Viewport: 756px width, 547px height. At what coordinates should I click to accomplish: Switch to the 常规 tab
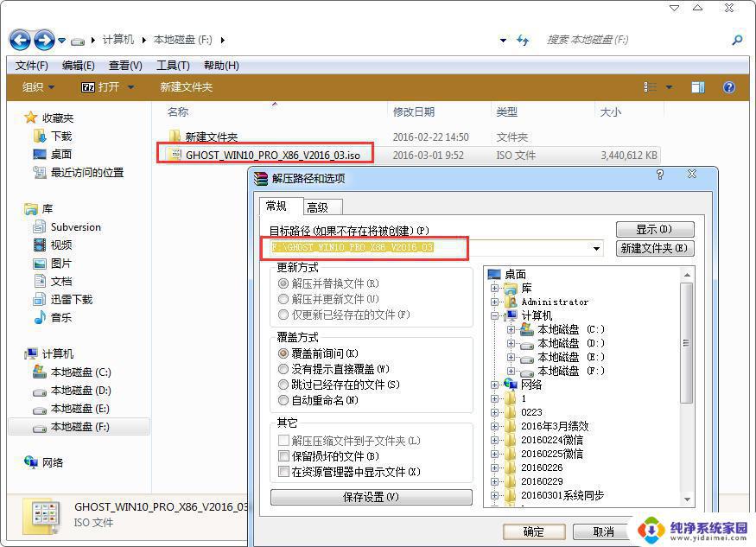coord(282,206)
